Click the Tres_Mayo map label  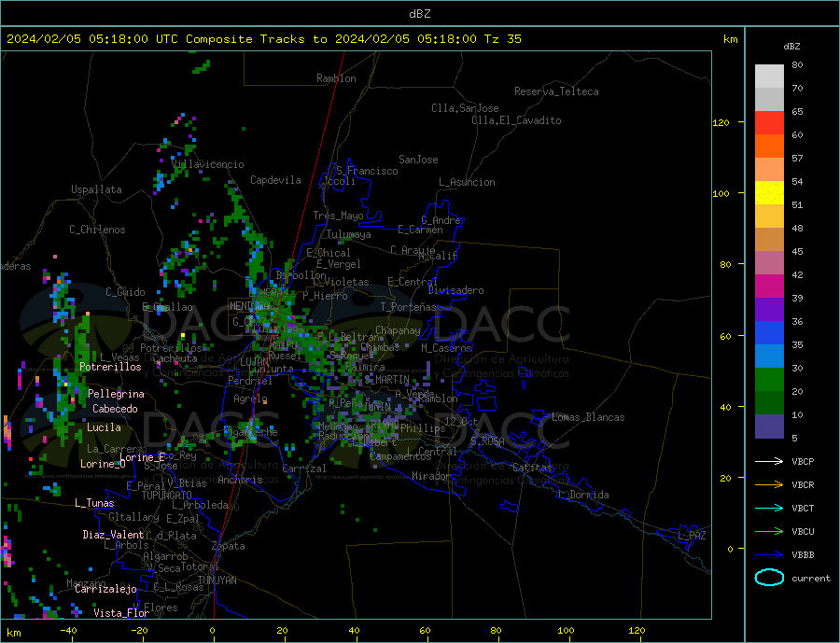click(x=339, y=216)
